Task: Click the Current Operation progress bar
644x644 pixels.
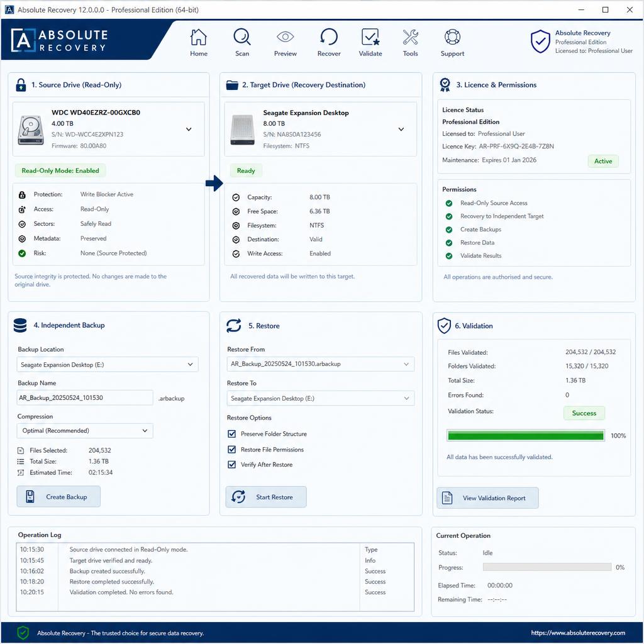Action: (547, 567)
